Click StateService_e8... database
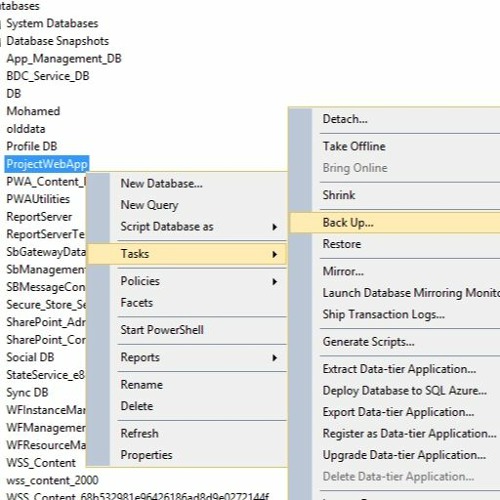The width and height of the screenshot is (500, 500). pyautogui.click(x=46, y=375)
